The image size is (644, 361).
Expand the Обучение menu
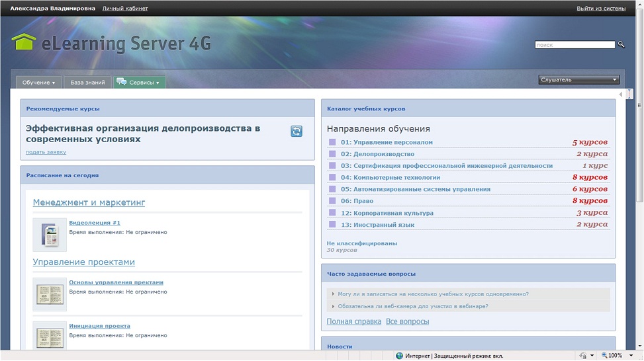click(38, 83)
